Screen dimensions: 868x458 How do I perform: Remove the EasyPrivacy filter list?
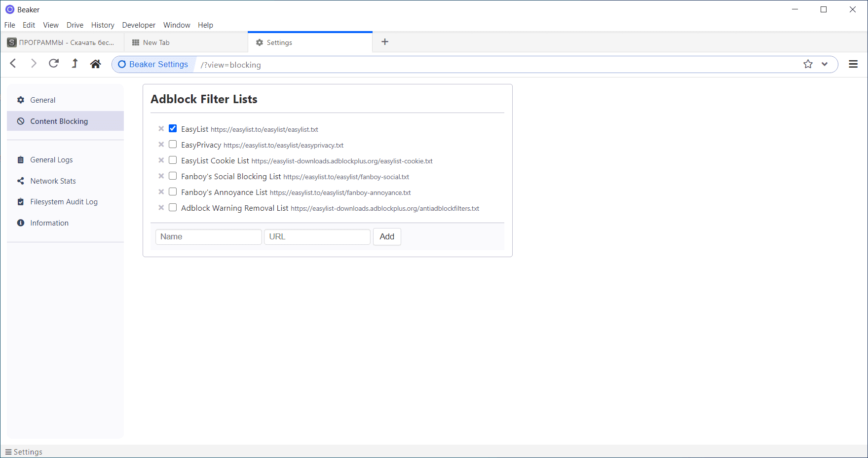tap(161, 145)
